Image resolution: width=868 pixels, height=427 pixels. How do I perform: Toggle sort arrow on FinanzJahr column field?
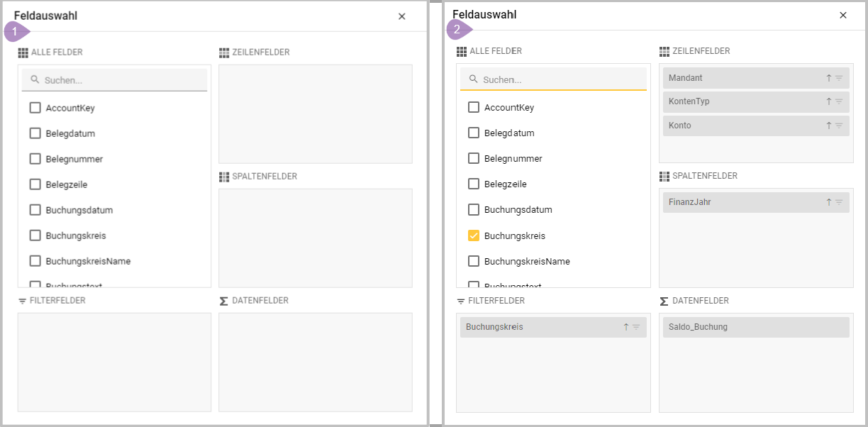(828, 202)
